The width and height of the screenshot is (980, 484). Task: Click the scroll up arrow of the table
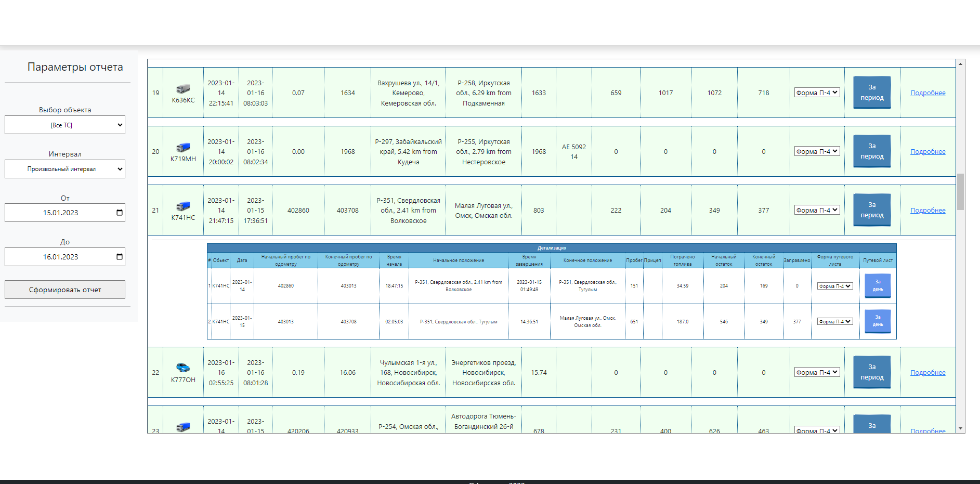(960, 64)
